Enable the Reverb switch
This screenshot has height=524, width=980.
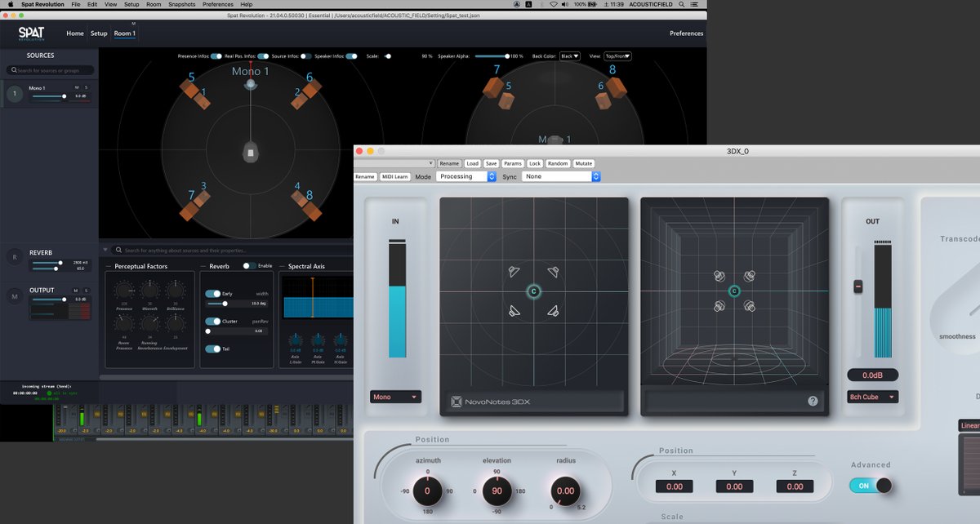coord(249,266)
